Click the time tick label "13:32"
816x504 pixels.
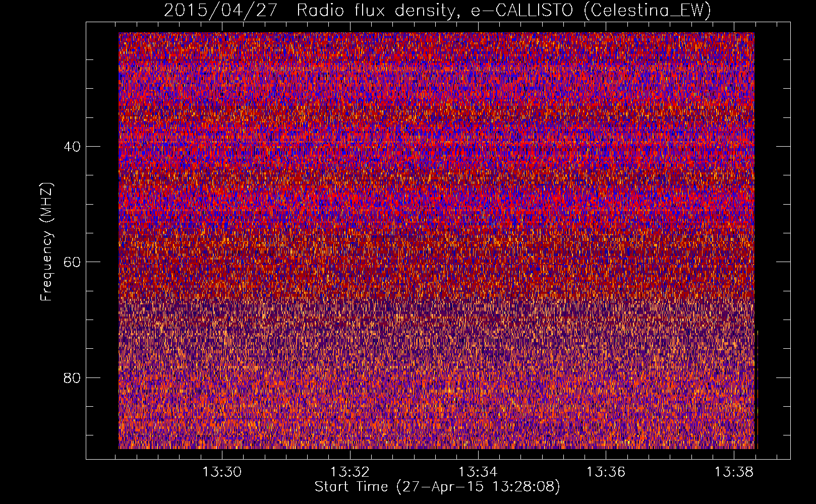coord(350,472)
